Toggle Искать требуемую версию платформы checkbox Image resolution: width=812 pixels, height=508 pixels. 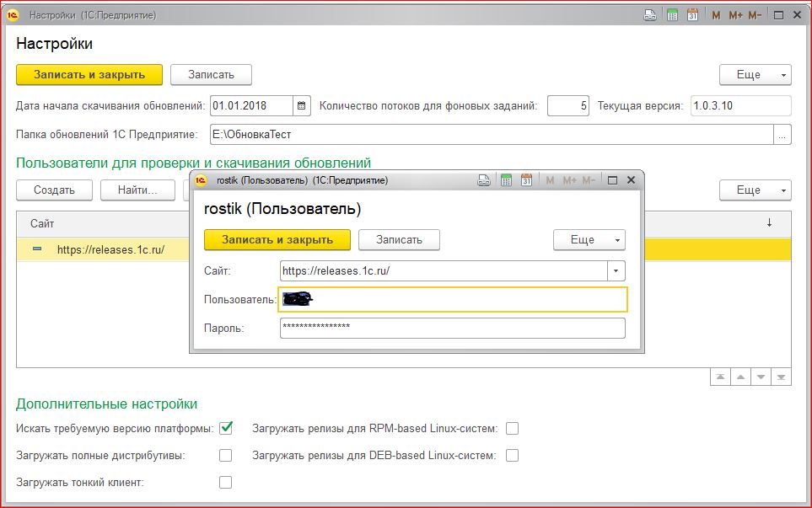(226, 428)
